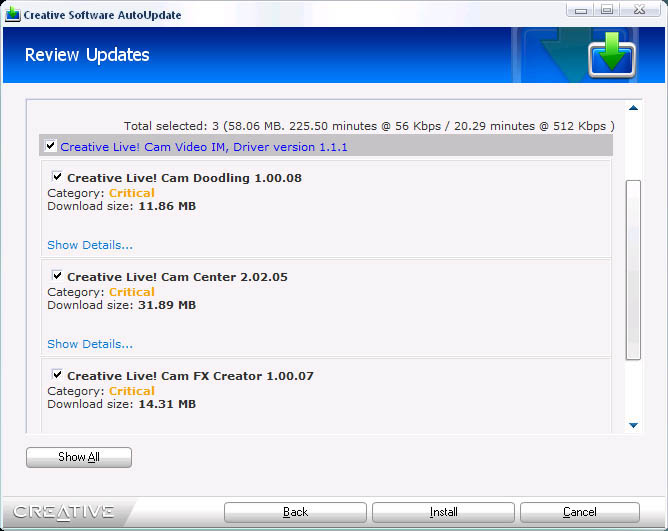Image resolution: width=668 pixels, height=531 pixels.
Task: Click the green download arrow banner icon
Action: point(612,55)
